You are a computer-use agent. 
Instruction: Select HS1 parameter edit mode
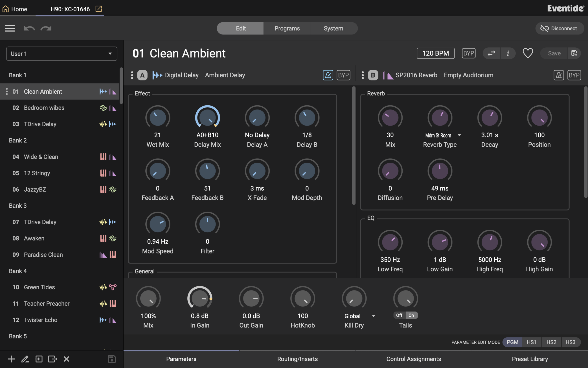(531, 342)
